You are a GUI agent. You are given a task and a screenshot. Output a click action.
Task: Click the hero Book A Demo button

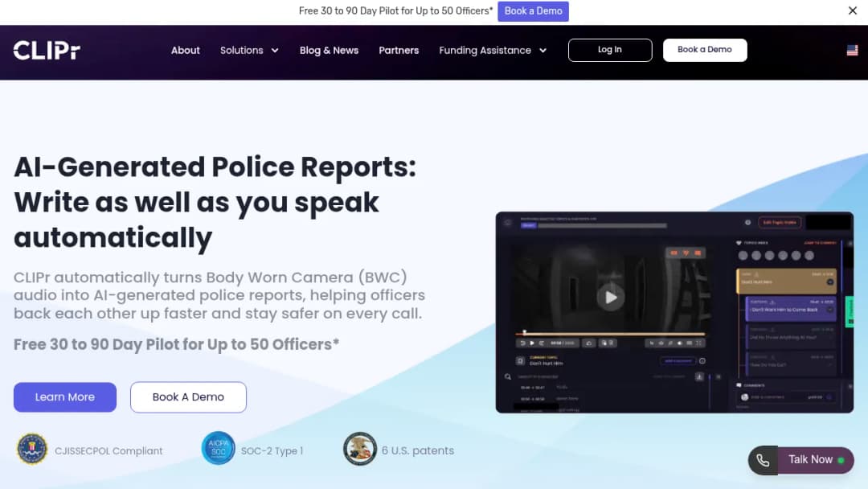coord(188,397)
